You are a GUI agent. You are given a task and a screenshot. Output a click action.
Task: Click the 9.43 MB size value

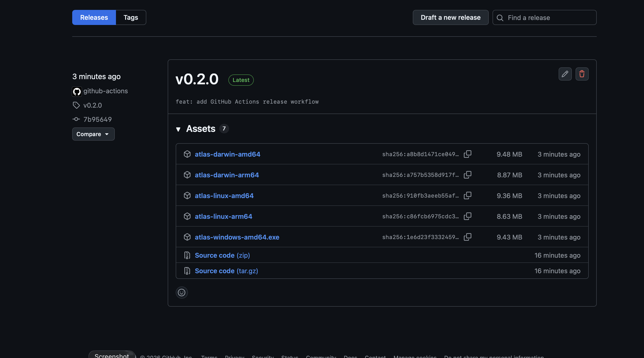pos(509,237)
